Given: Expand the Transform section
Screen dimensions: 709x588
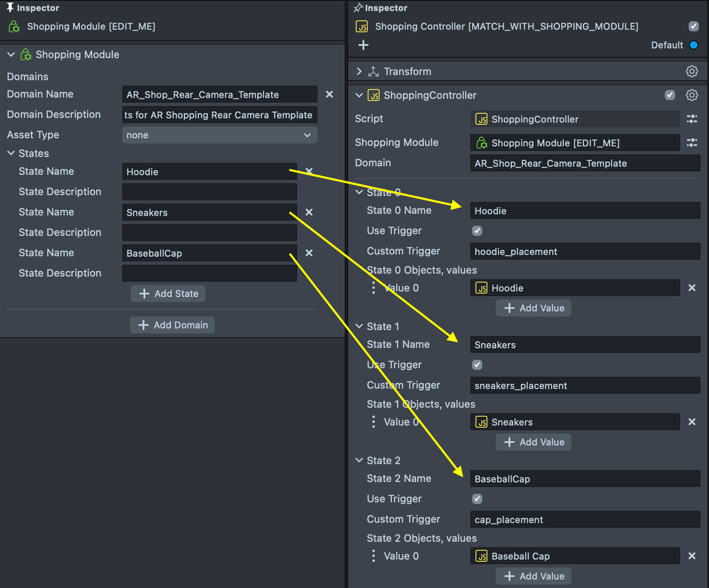Looking at the screenshot, I should click(x=359, y=71).
